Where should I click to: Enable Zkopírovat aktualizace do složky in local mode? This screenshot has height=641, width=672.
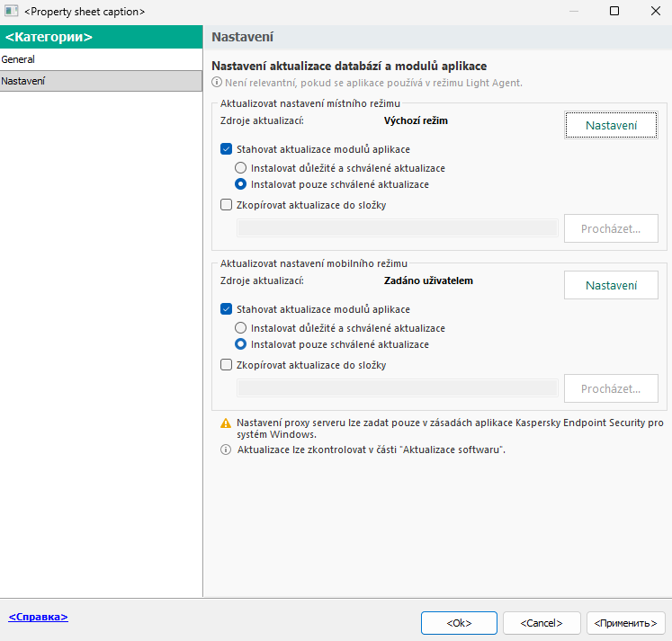pos(227,205)
